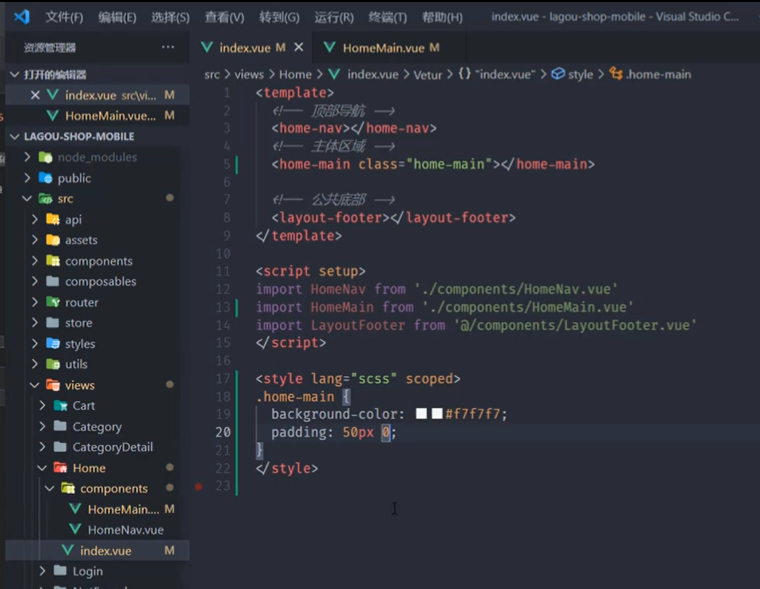
Task: Open explorer more actions ellipsis
Action: tap(168, 47)
